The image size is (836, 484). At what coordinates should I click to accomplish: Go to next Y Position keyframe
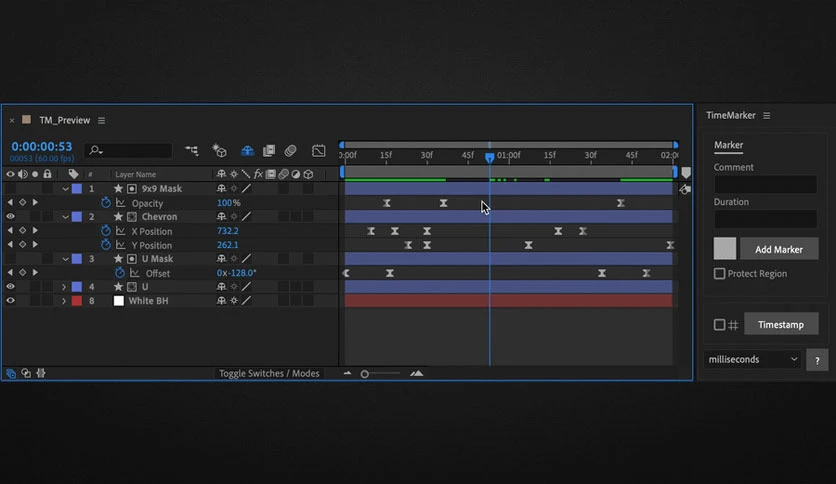coord(35,245)
